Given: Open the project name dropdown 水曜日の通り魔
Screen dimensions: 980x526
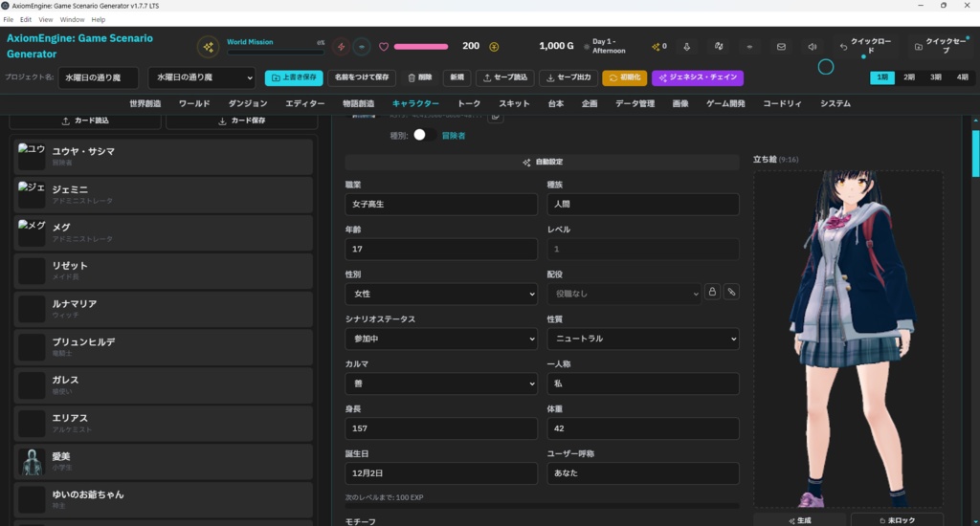Looking at the screenshot, I should pos(202,77).
